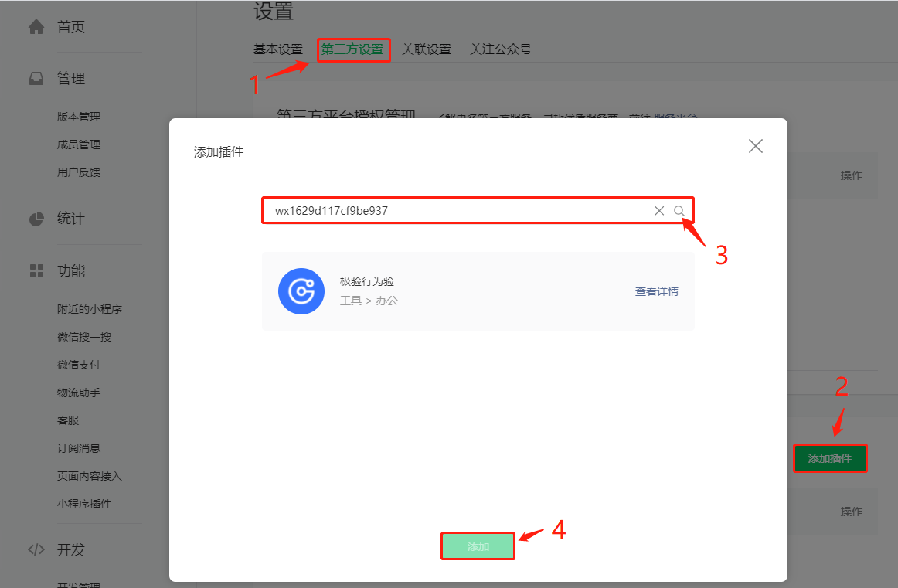Click the 添加 button in the dialog
Image resolution: width=898 pixels, height=588 pixels.
click(x=478, y=546)
